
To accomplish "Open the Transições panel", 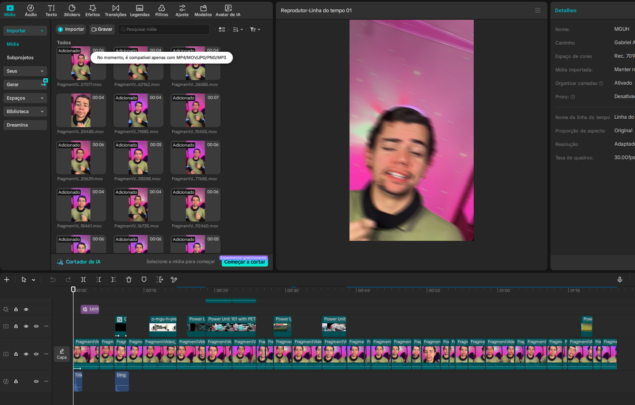I will [x=115, y=11].
